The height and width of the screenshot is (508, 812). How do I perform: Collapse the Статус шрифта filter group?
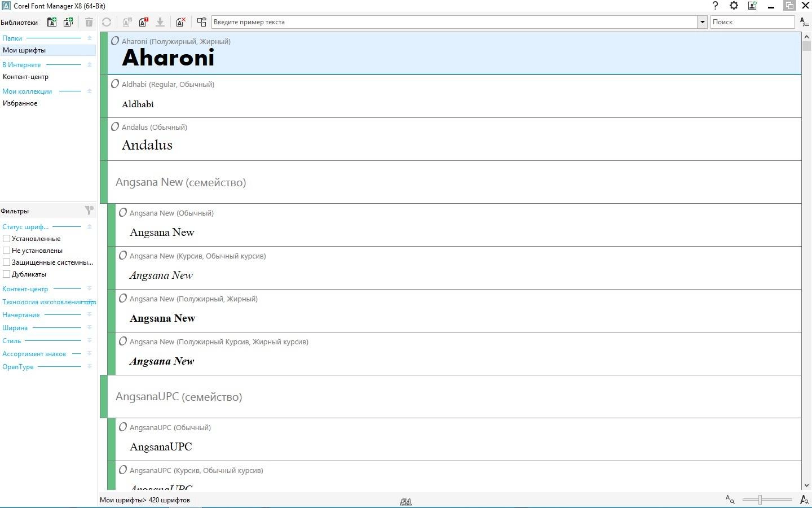tap(89, 226)
